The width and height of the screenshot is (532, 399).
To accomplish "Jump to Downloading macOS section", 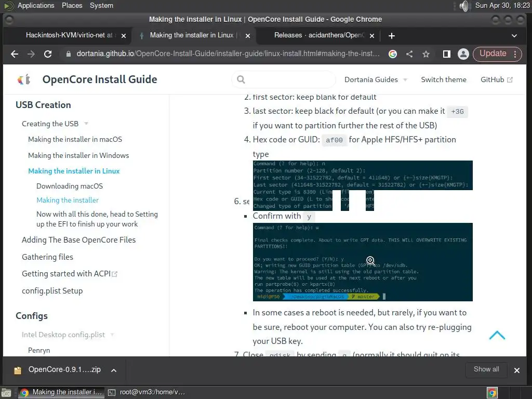I will click(x=70, y=186).
